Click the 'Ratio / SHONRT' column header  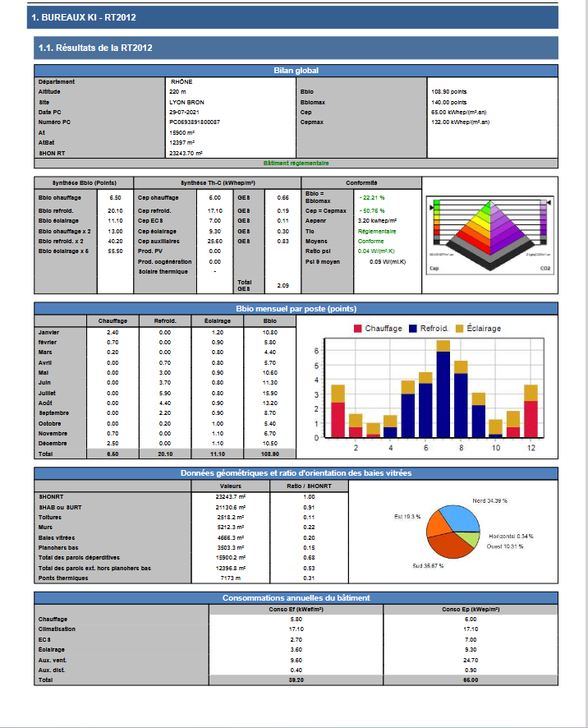point(309,486)
